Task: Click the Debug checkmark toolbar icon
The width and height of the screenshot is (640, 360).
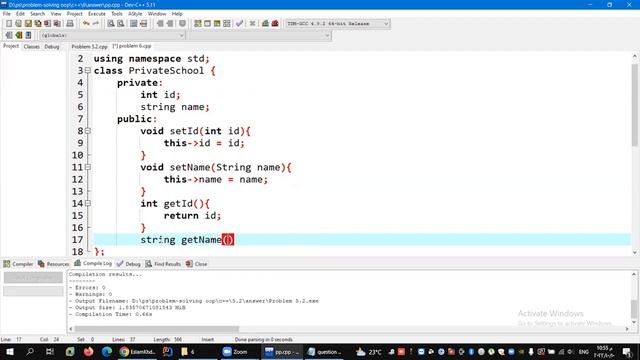Action: (240, 24)
